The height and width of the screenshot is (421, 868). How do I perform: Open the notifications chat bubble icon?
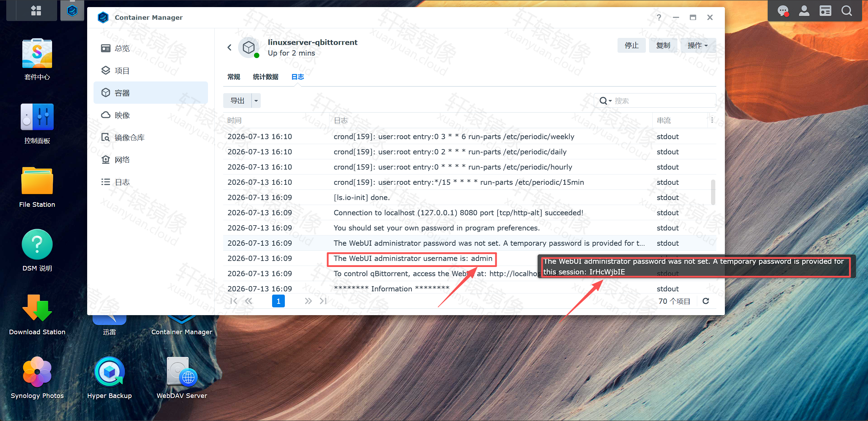pyautogui.click(x=783, y=11)
